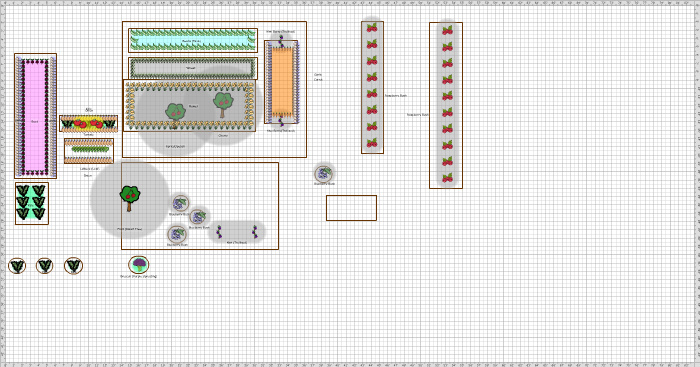Viewport: 700px width, 367px height.
Task: Select the bottom raspberry in the right raspberry row
Action: coord(447,178)
